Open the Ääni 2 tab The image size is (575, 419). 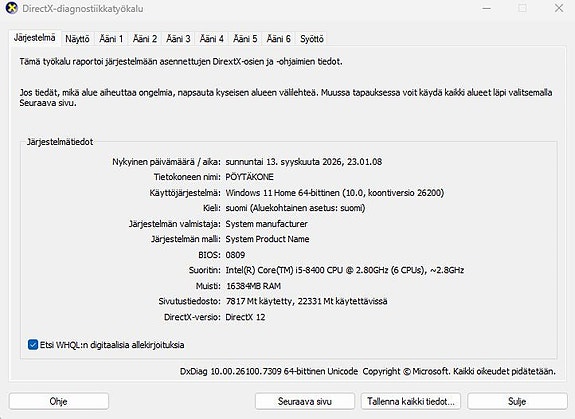145,39
